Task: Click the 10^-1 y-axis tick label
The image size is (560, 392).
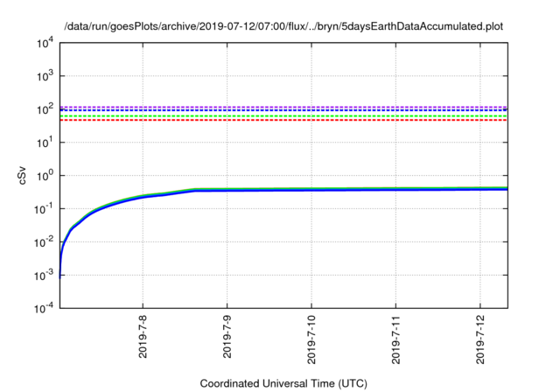Action: pyautogui.click(x=44, y=208)
